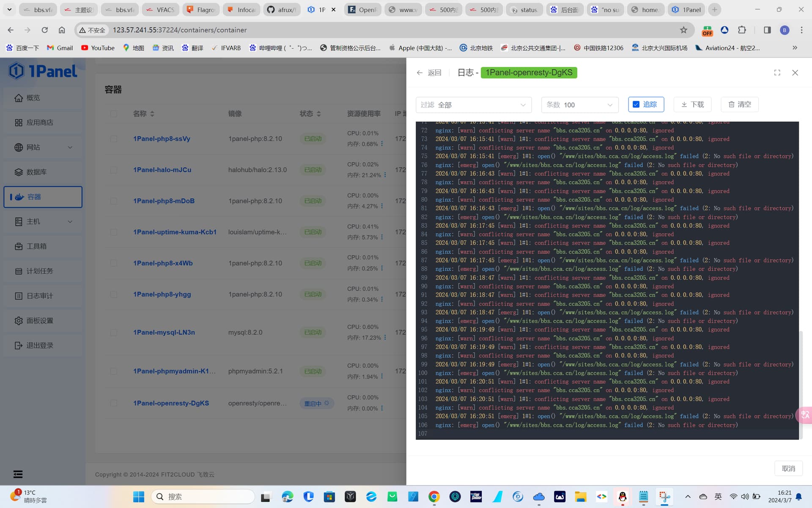
Task: Open the 容器 containers sidebar item
Action: (43, 197)
